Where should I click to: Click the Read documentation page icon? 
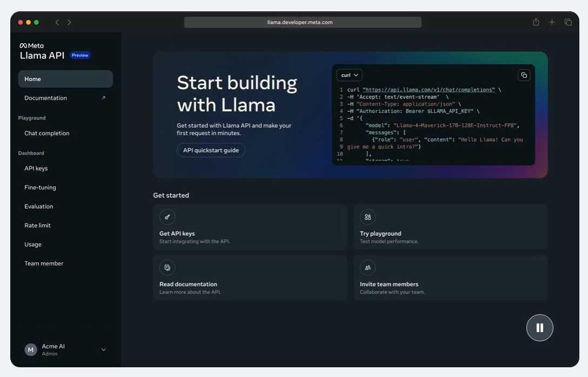click(167, 268)
